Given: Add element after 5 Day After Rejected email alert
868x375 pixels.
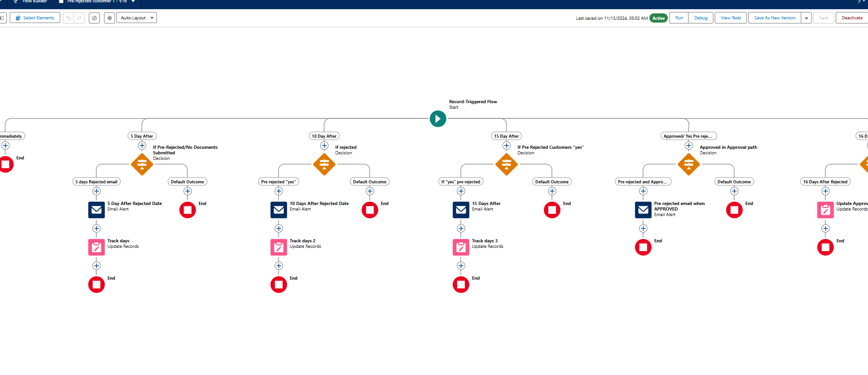Looking at the screenshot, I should click(97, 229).
